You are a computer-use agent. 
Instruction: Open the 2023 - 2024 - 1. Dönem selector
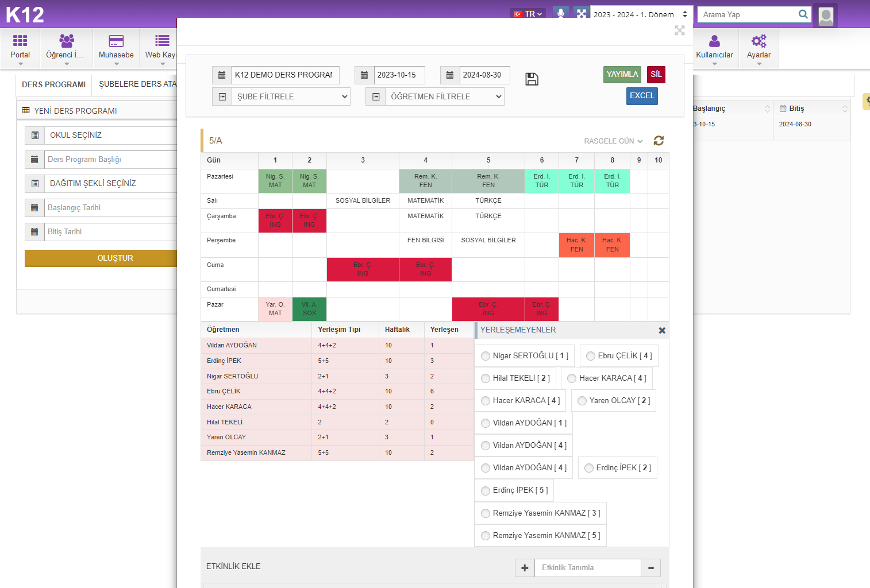640,14
